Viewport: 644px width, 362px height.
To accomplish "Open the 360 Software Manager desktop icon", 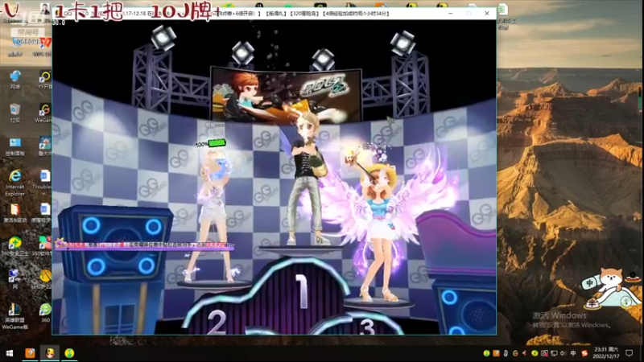I will [x=44, y=246].
